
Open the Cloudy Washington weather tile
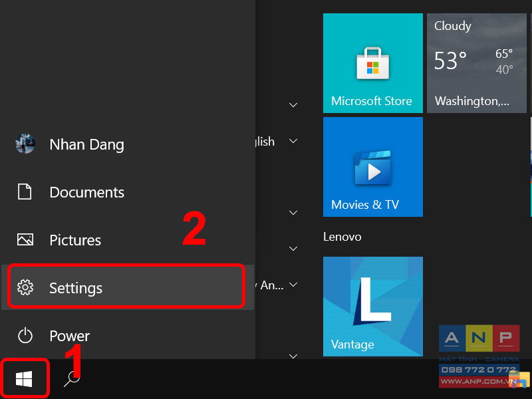coord(477,63)
